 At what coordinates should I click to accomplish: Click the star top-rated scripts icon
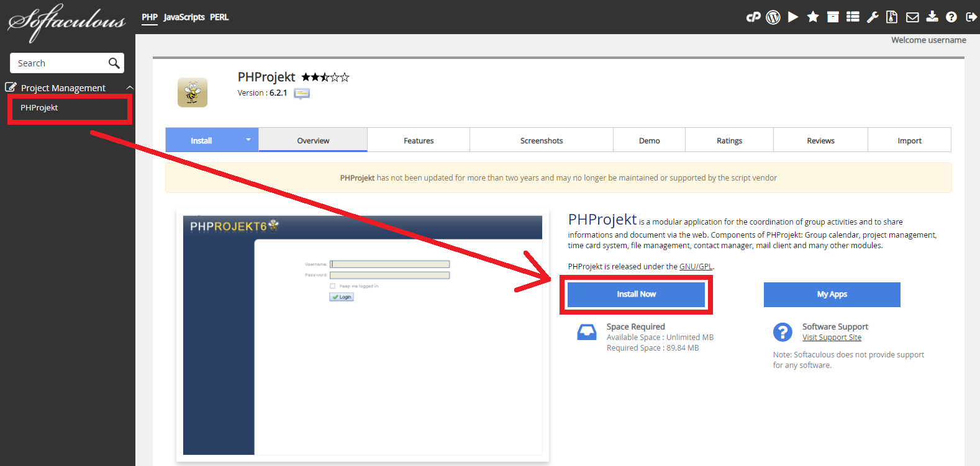click(813, 17)
